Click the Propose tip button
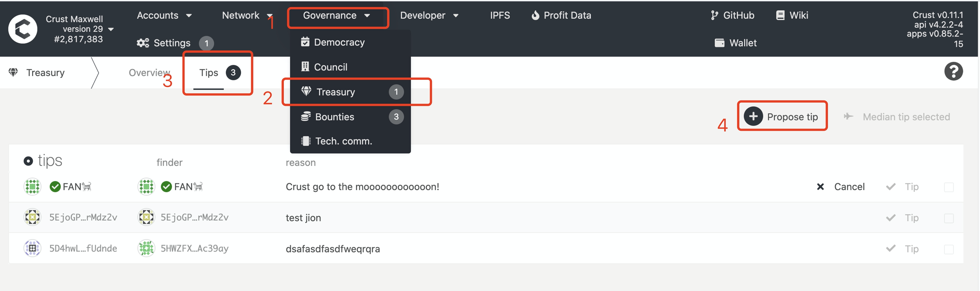The height and width of the screenshot is (291, 980). coord(781,116)
